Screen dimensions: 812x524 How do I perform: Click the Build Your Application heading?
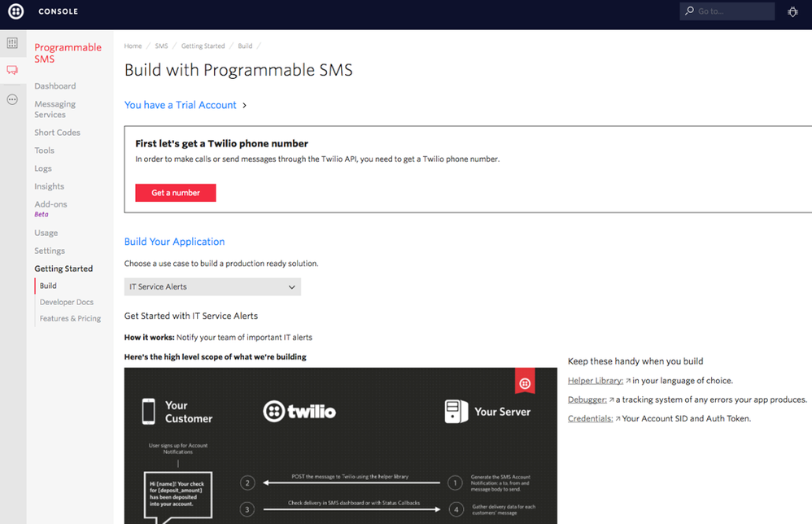pyautogui.click(x=174, y=242)
